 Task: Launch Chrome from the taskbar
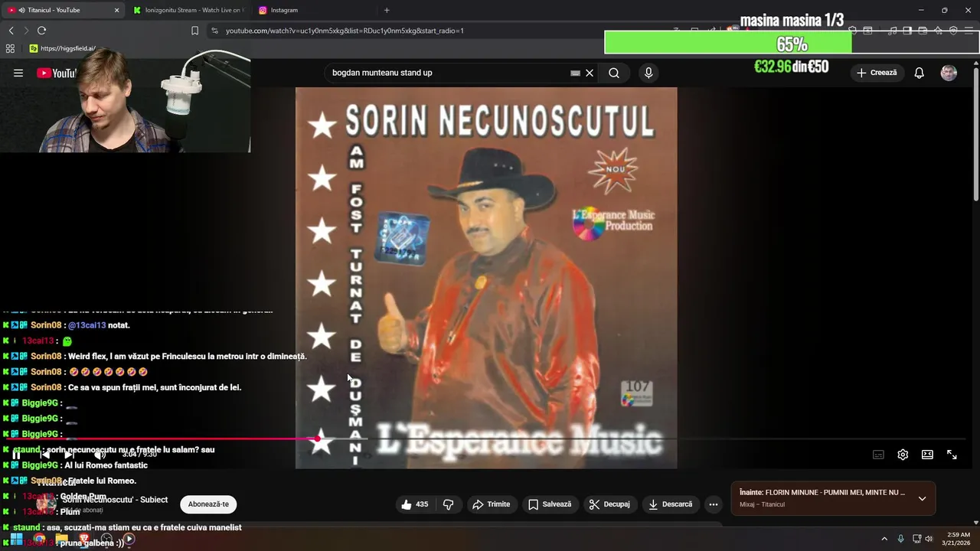point(39,540)
